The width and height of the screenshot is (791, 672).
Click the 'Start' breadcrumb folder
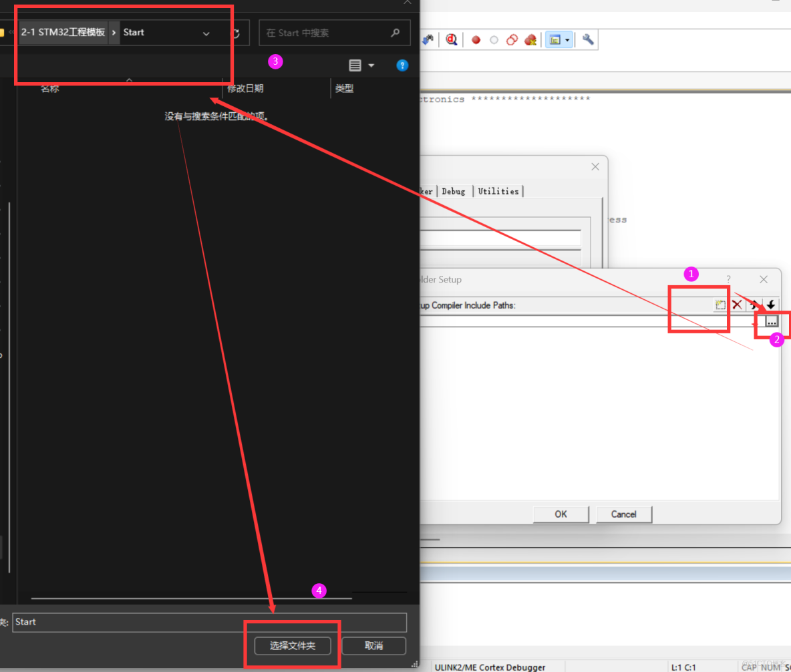click(134, 32)
